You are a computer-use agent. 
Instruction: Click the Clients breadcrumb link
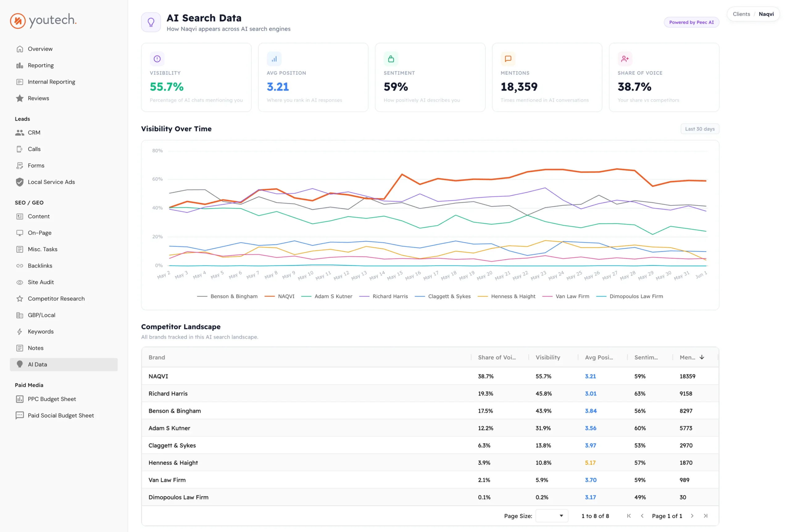point(741,14)
